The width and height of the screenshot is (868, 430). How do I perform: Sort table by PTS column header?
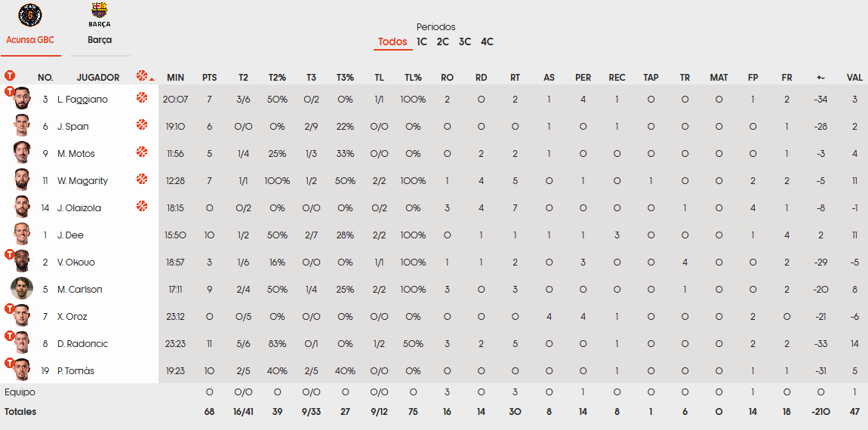tap(209, 78)
